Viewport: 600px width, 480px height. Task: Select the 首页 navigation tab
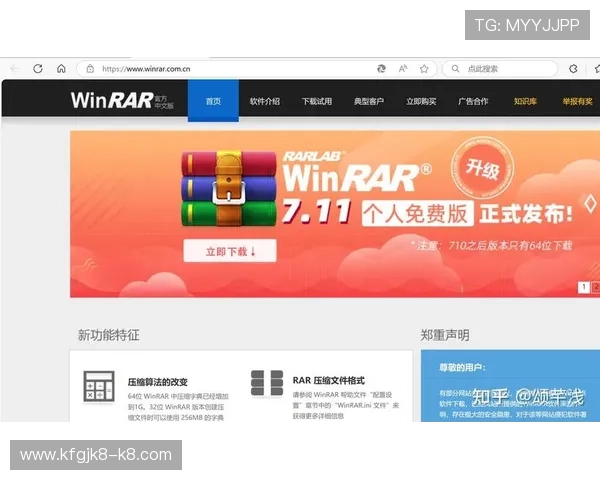click(x=213, y=101)
